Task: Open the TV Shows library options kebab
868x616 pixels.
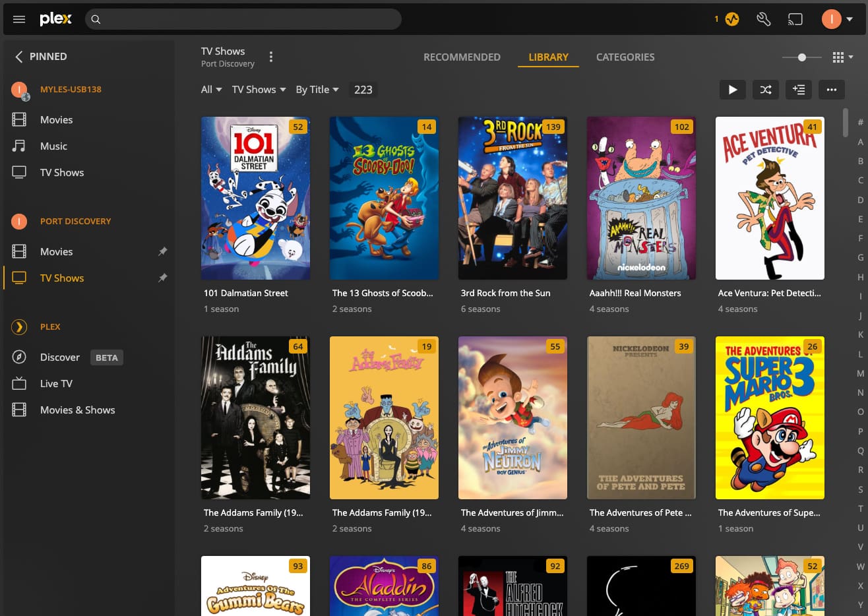Action: coord(271,57)
